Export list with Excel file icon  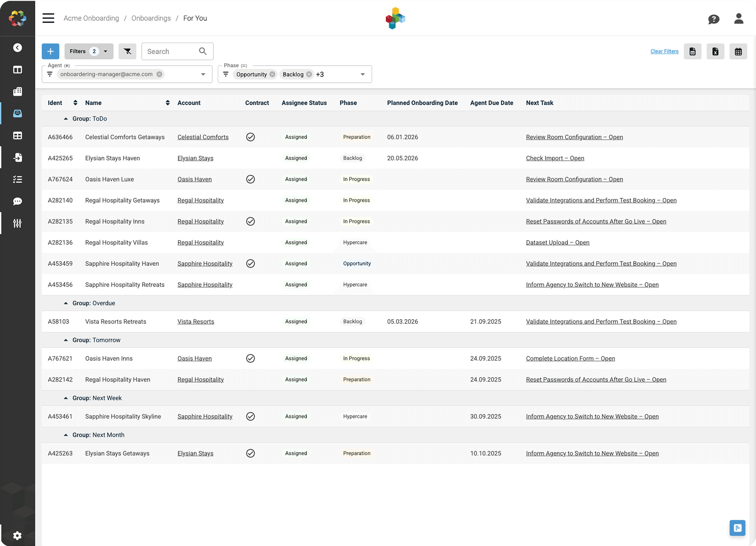pos(715,51)
